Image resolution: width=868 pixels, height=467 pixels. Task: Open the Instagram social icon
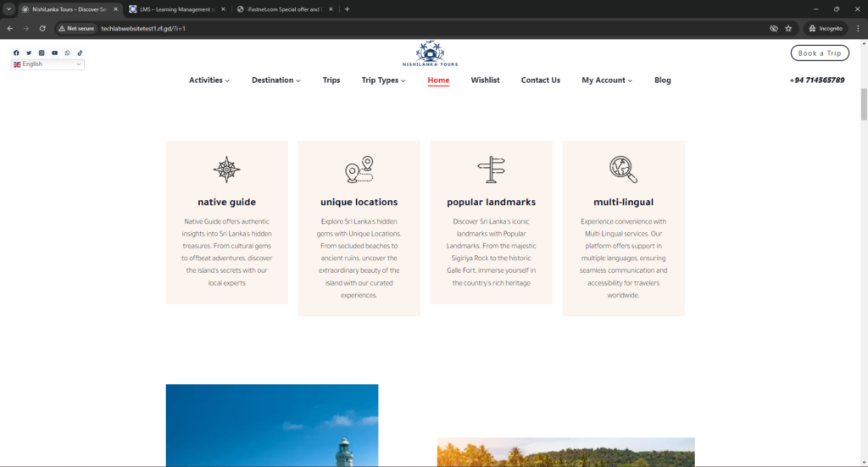coord(42,53)
